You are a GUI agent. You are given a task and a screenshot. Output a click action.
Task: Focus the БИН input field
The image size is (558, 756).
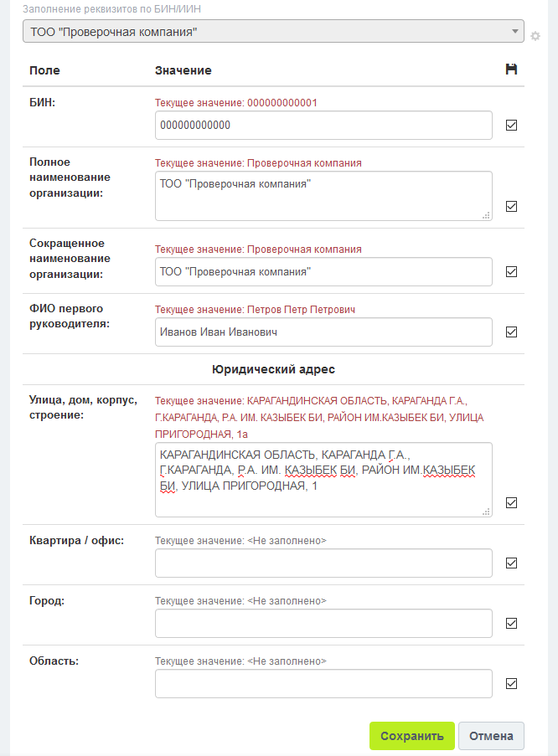(x=323, y=126)
